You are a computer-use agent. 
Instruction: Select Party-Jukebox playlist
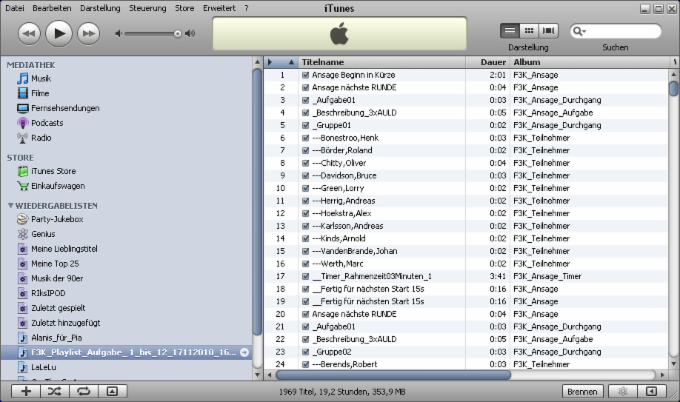(56, 219)
